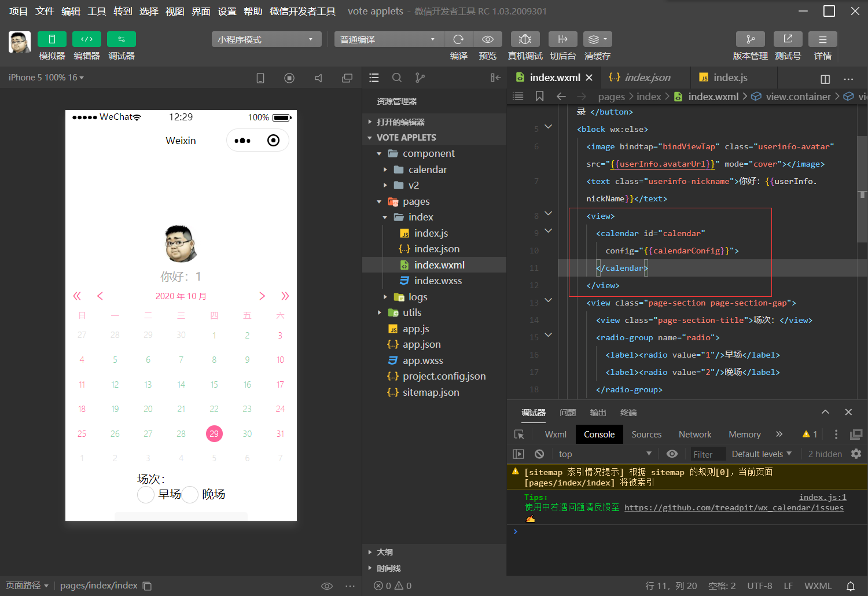Select the 晚场 radio button
This screenshot has width=868, height=596.
[x=190, y=495]
